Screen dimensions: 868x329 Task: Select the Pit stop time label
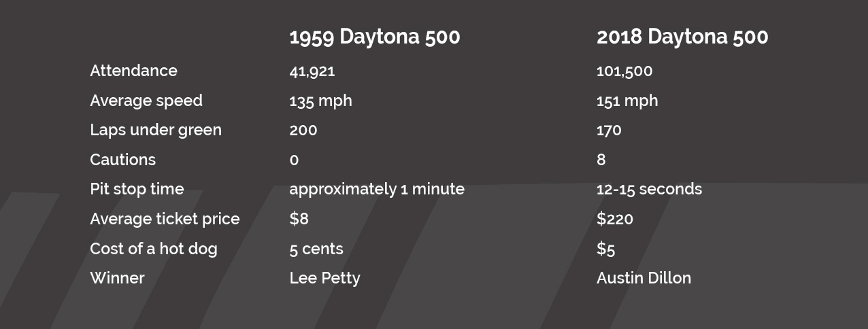pos(137,189)
